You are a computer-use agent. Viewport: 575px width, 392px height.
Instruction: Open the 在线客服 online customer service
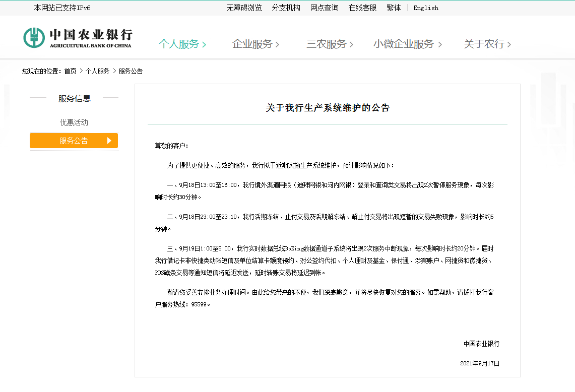click(x=362, y=8)
